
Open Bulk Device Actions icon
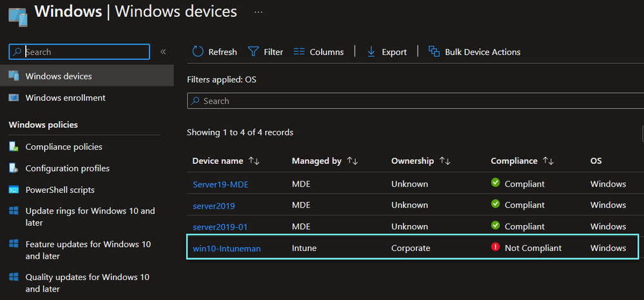click(x=434, y=52)
